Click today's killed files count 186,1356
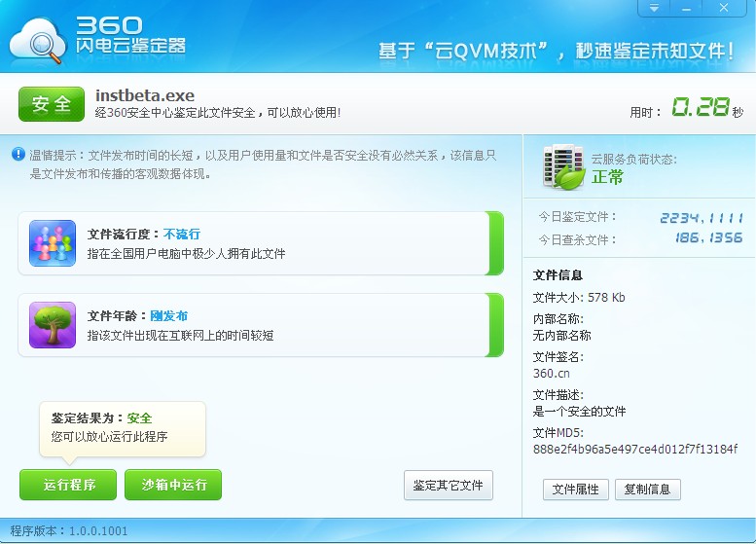The width and height of the screenshot is (756, 544). point(708,237)
